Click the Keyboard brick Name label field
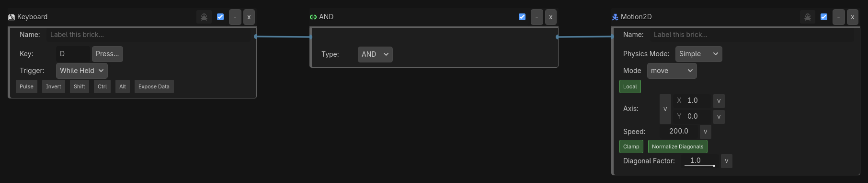Screen dimensions: 868x183 [148, 35]
